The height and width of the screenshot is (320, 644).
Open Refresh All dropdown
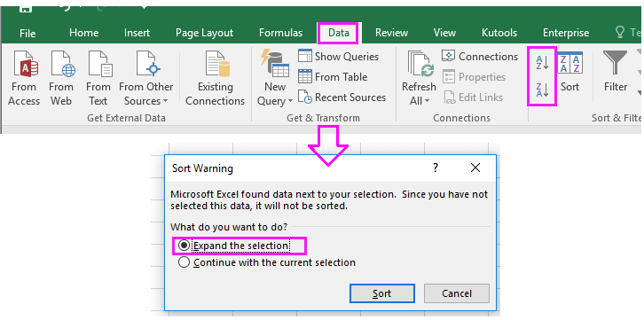click(x=419, y=78)
